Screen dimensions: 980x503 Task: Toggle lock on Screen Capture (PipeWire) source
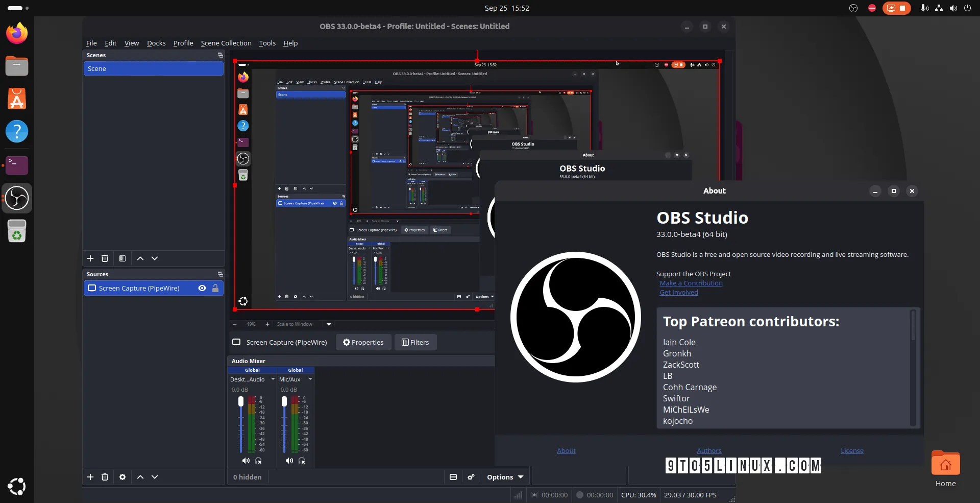(x=215, y=288)
